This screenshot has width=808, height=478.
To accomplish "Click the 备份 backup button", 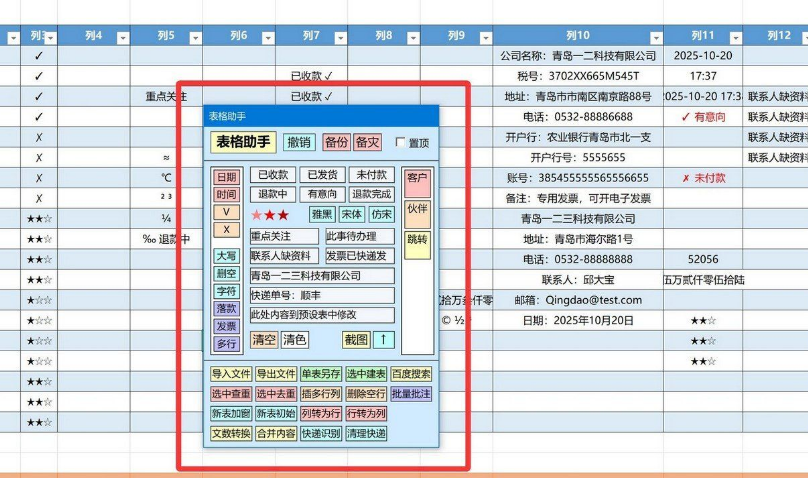I will point(336,143).
